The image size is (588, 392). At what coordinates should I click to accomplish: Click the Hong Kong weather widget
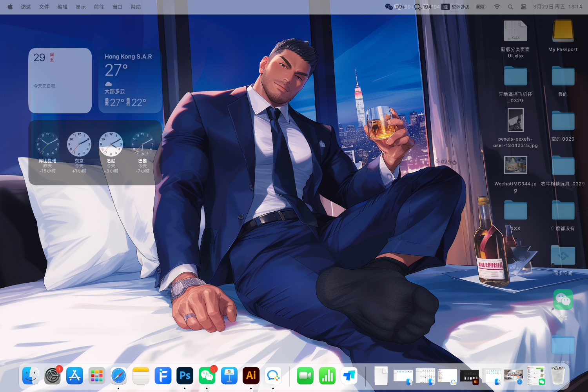pyautogui.click(x=130, y=81)
